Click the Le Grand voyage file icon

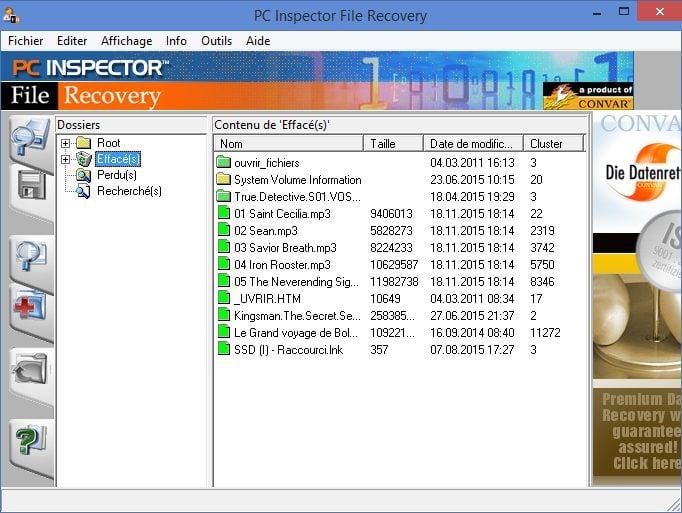[x=224, y=332]
